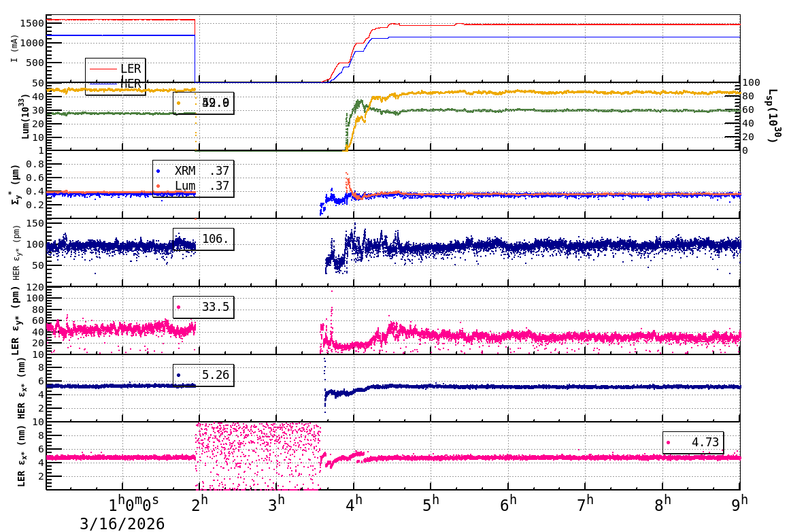
Task: Click the 6h tick label on time axis
Action: 508,504
